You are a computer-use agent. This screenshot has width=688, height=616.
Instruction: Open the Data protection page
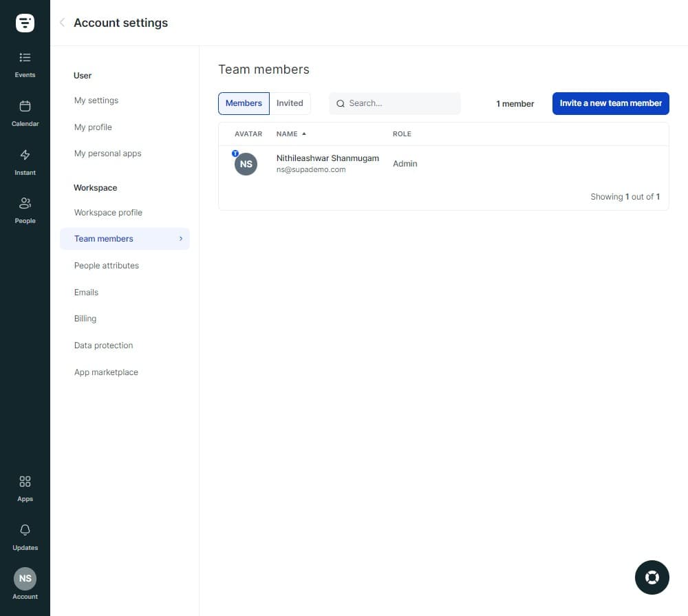[x=103, y=345]
